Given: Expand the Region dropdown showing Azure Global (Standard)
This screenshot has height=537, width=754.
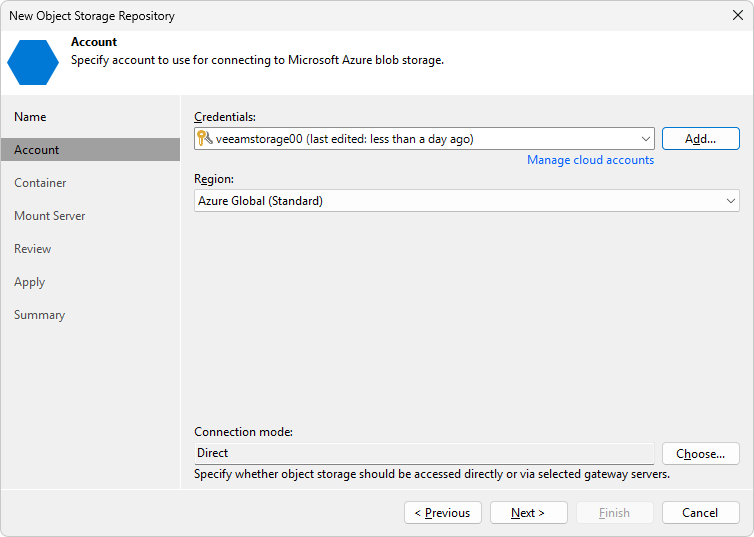Looking at the screenshot, I should coord(466,200).
